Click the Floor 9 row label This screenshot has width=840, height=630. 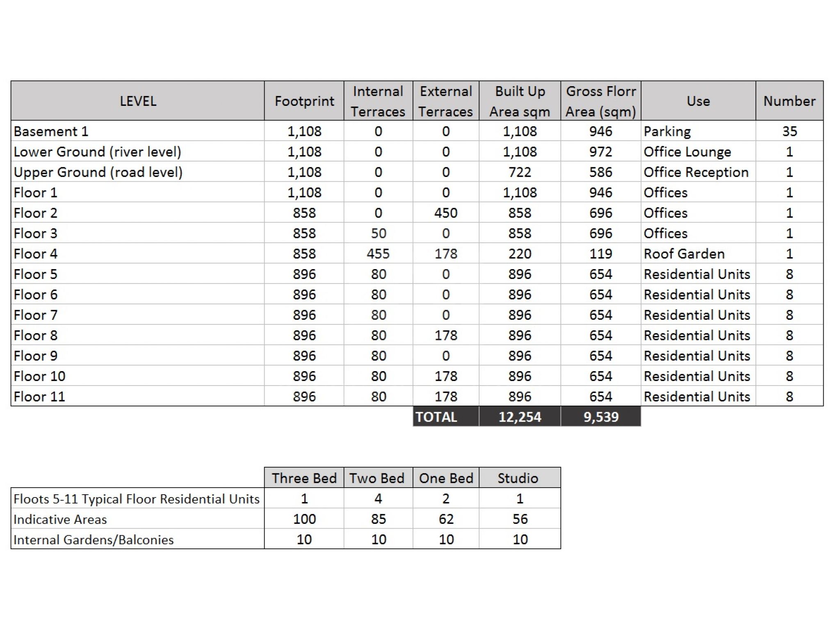35,356
